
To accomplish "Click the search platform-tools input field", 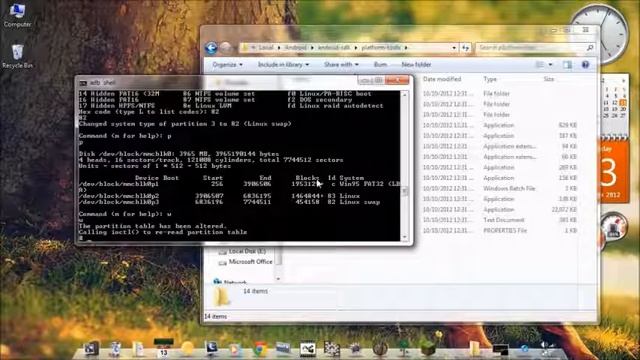I will (x=531, y=48).
